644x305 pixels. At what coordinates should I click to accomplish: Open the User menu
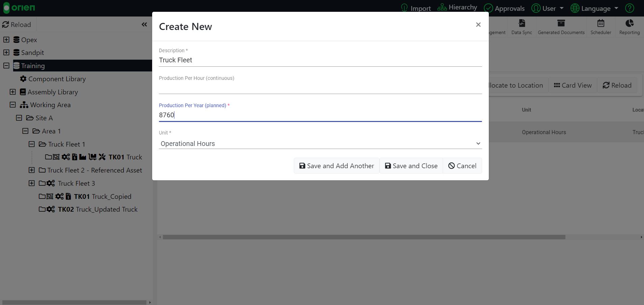click(548, 8)
